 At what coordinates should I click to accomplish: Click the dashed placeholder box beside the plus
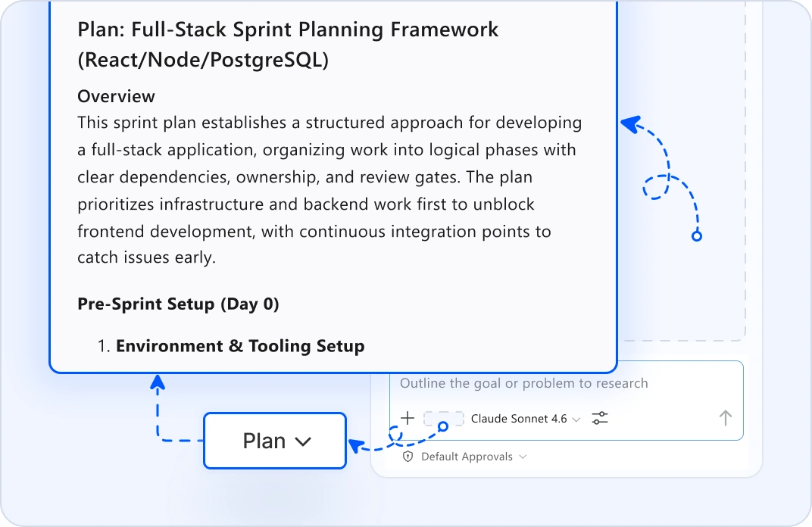pos(443,418)
